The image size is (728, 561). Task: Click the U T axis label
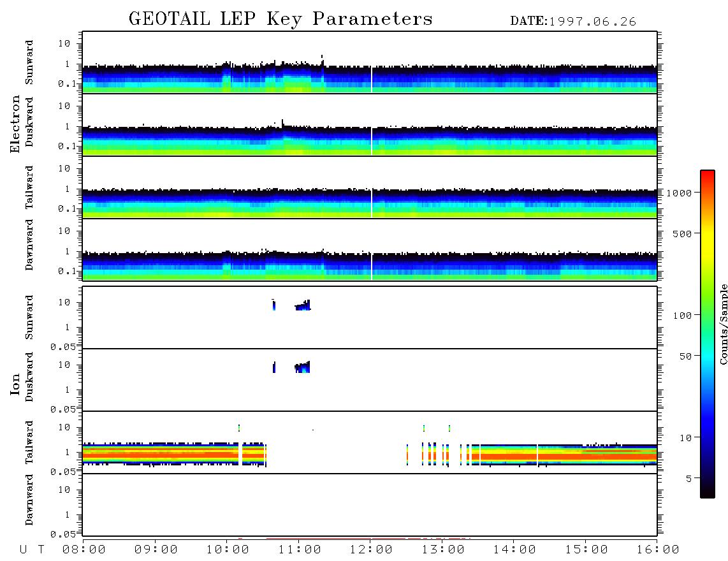click(x=32, y=550)
